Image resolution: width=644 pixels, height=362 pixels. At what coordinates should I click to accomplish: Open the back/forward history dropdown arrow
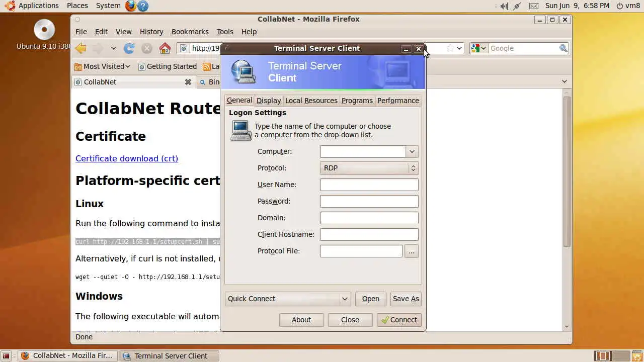(114, 48)
